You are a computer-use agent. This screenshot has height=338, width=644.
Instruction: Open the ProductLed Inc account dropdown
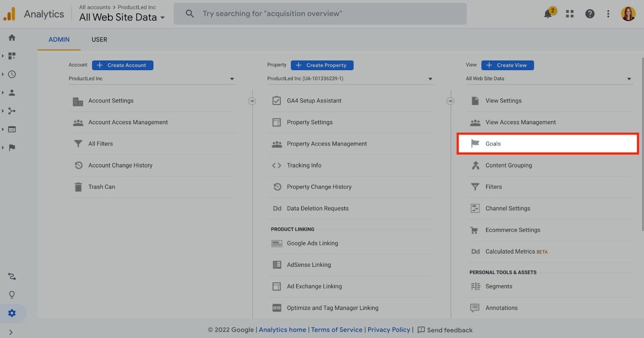[x=152, y=79]
